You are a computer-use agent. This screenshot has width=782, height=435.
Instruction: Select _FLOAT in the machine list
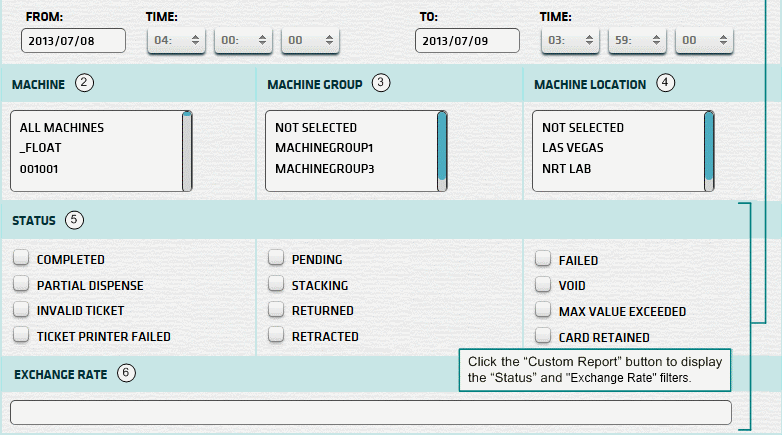[x=40, y=148]
